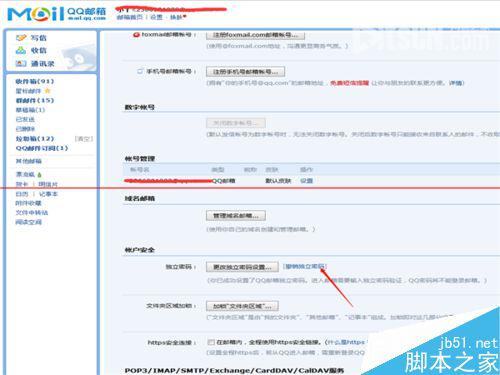Click the 默认发信 cell in the account table
This screenshot has height=375, width=500.
tap(278, 181)
